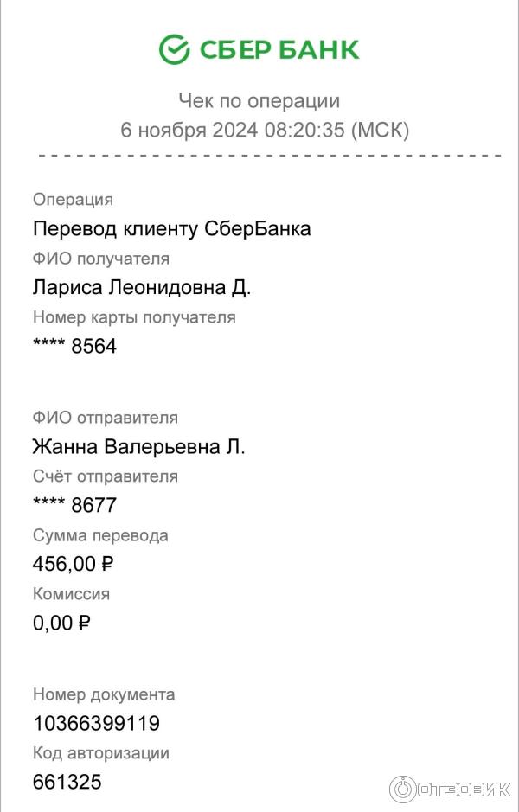
Task: Select the transfer amount 456,00 ₽
Action: [74, 565]
